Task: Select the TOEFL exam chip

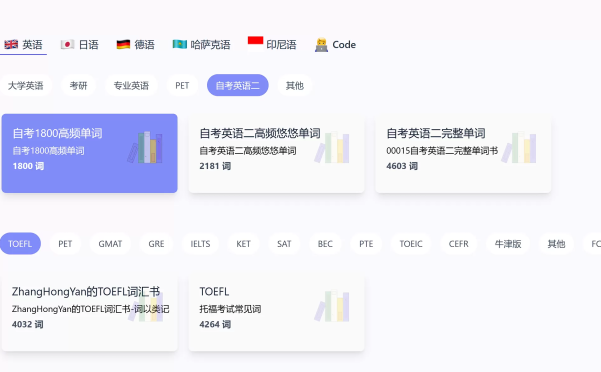Action: [20, 244]
